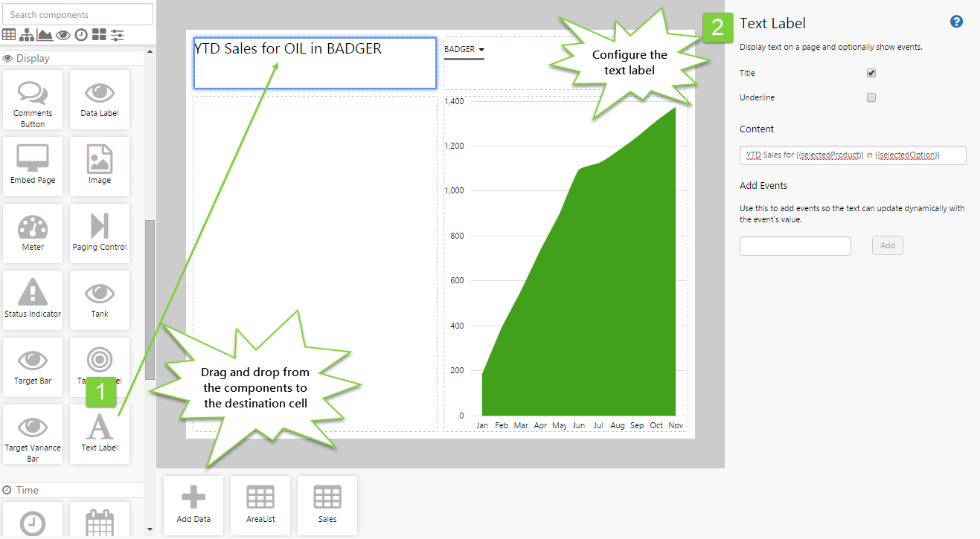
Task: Click the Status Indicator component tile
Action: pyautogui.click(x=33, y=300)
